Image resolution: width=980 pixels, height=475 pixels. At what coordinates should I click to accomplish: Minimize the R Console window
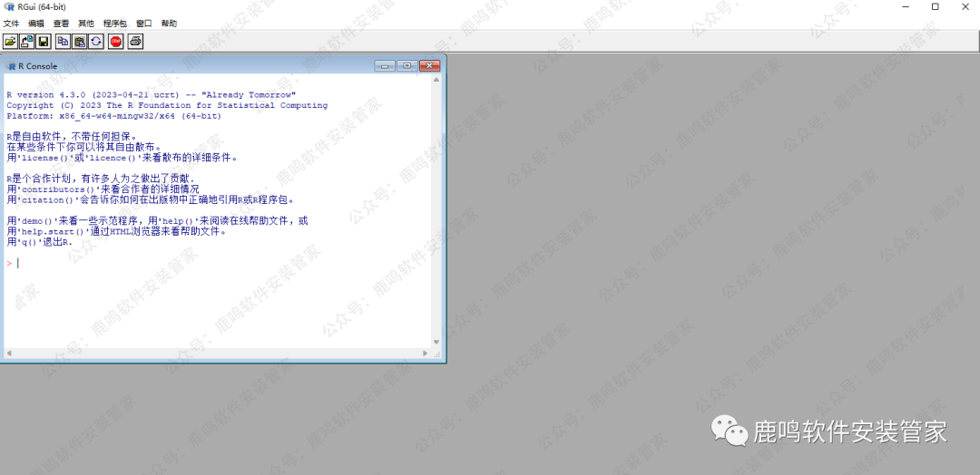[x=385, y=65]
